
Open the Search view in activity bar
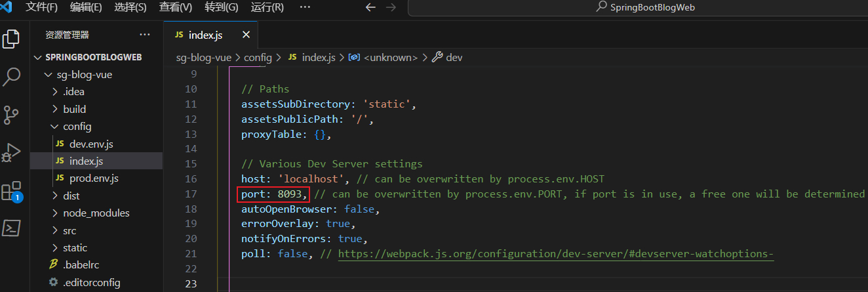coord(11,77)
